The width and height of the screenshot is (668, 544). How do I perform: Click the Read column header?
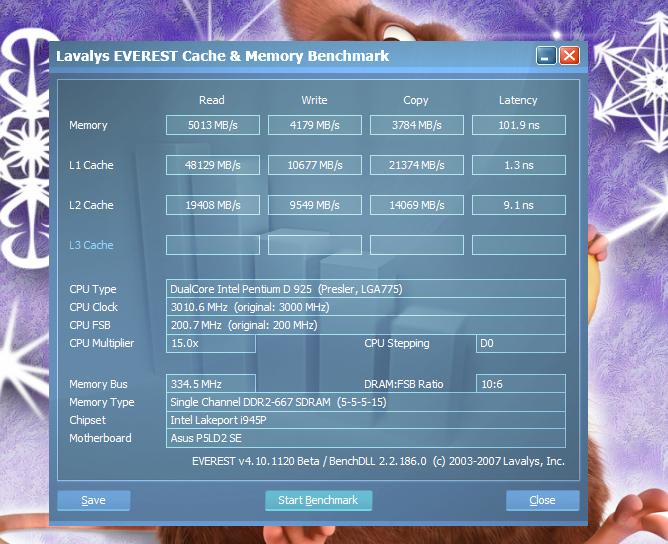(x=212, y=100)
